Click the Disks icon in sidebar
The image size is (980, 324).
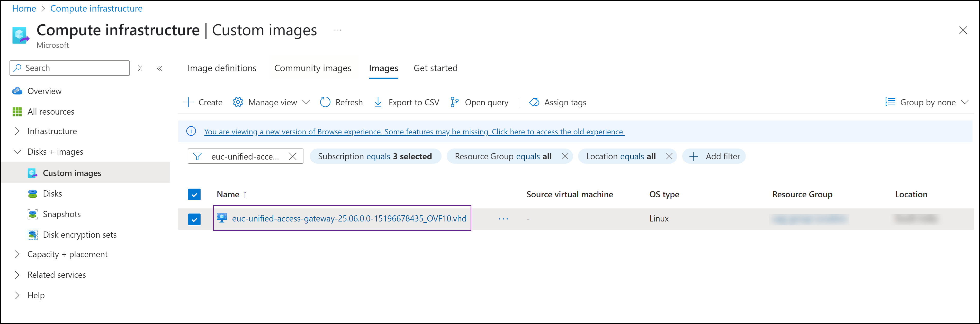click(33, 193)
